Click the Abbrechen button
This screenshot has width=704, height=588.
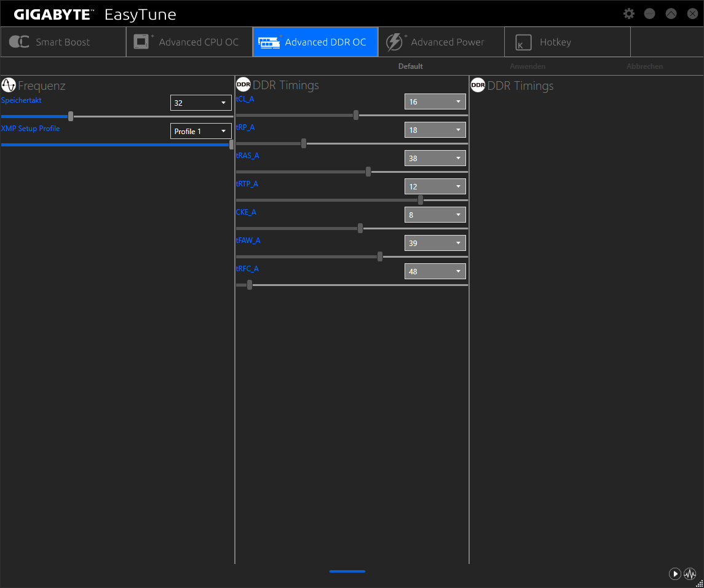645,66
